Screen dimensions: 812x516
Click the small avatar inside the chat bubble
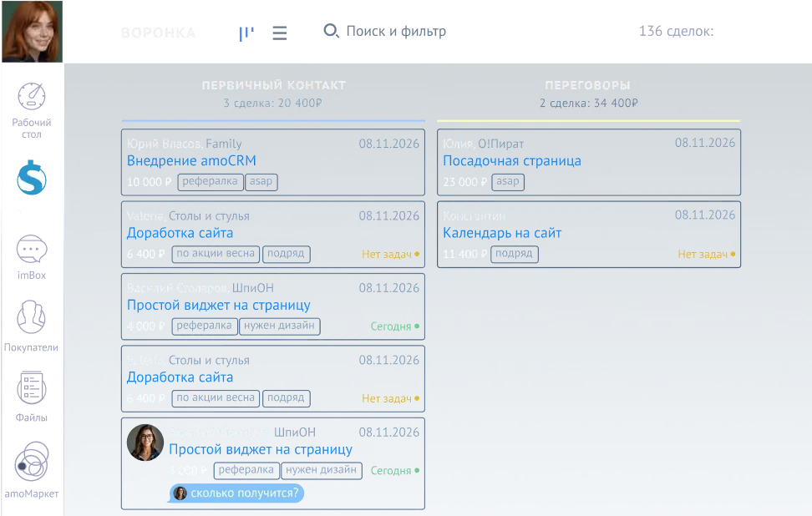(x=180, y=493)
